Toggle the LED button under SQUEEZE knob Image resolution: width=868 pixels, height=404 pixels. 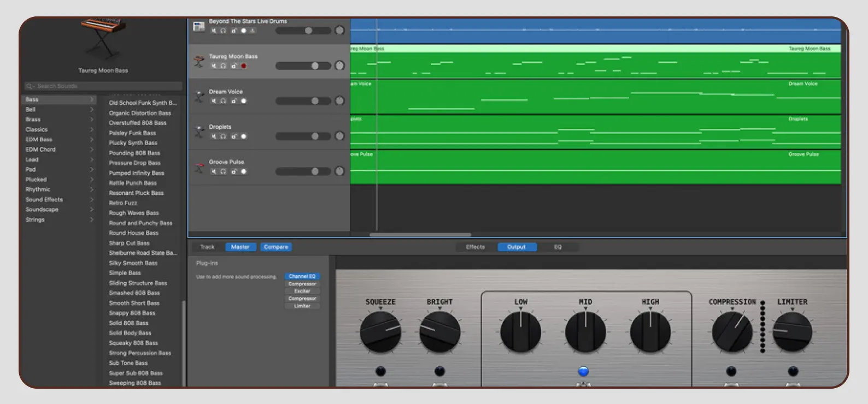(x=380, y=371)
